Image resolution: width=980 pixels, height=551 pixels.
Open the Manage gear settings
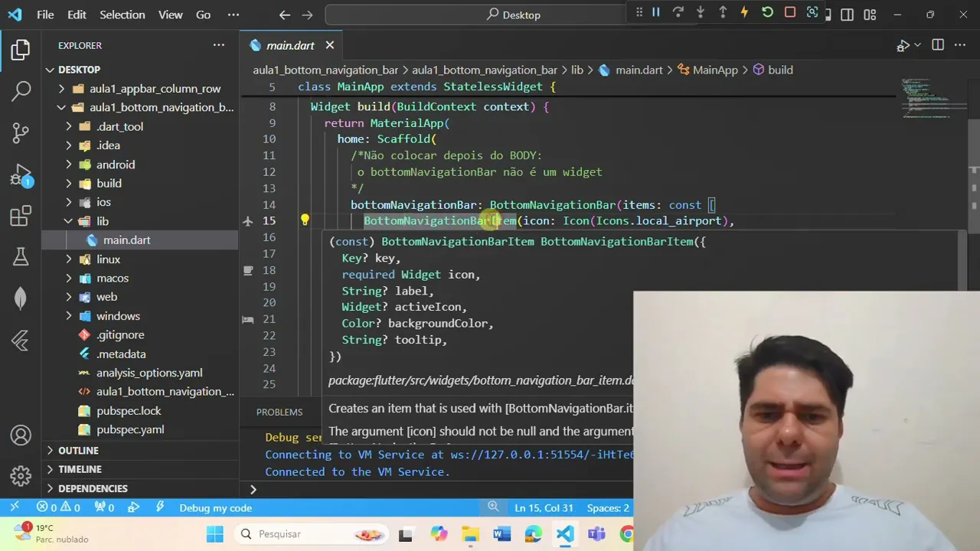tap(21, 475)
